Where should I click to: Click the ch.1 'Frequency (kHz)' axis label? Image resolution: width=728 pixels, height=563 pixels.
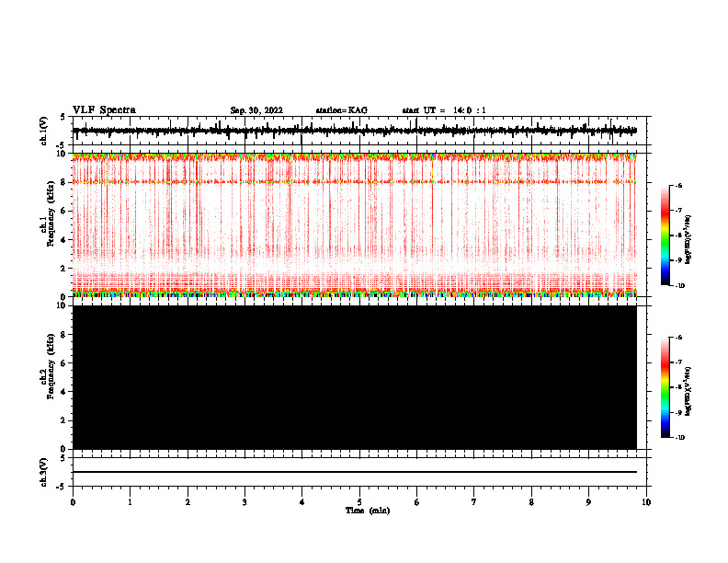click(51, 213)
